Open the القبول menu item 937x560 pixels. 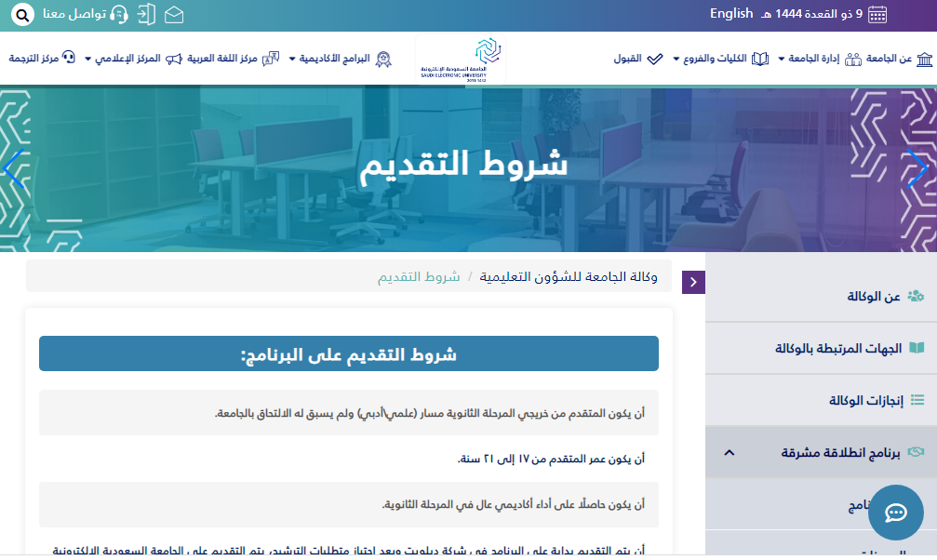(627, 59)
